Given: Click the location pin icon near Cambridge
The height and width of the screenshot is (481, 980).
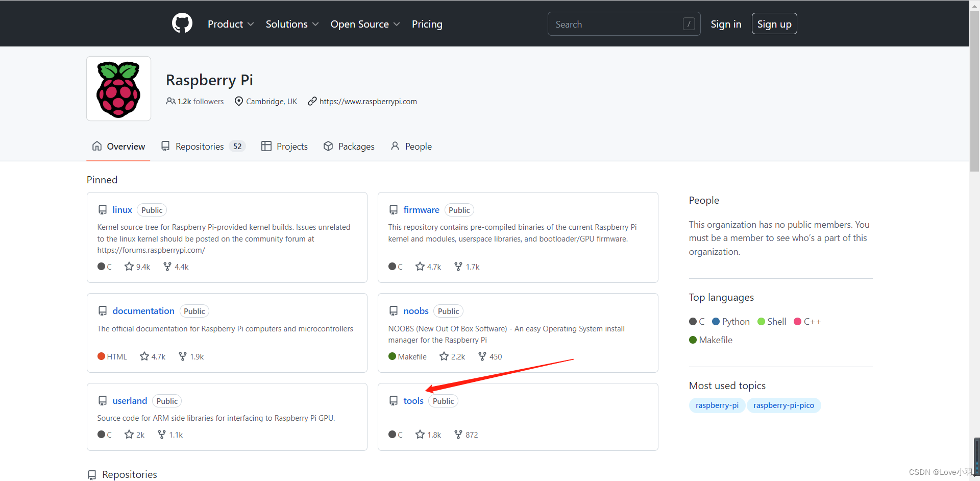Looking at the screenshot, I should [x=238, y=101].
